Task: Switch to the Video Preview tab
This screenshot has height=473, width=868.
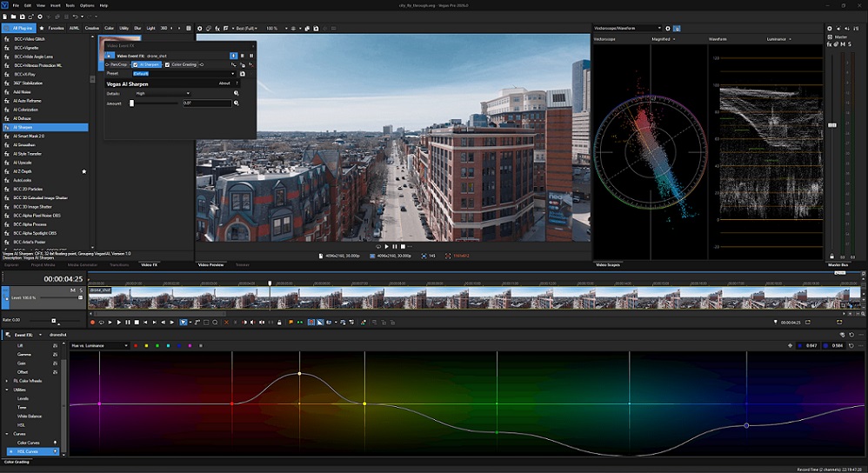Action: tap(210, 265)
